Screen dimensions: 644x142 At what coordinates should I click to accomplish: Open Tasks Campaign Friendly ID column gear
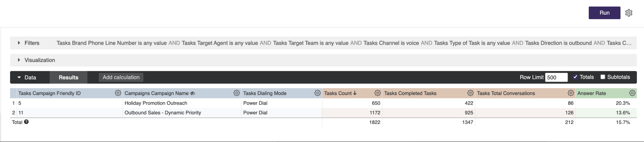(118, 93)
